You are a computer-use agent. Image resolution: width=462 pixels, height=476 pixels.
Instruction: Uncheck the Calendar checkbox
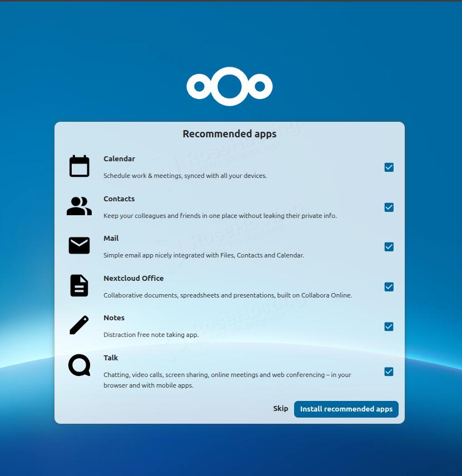389,167
